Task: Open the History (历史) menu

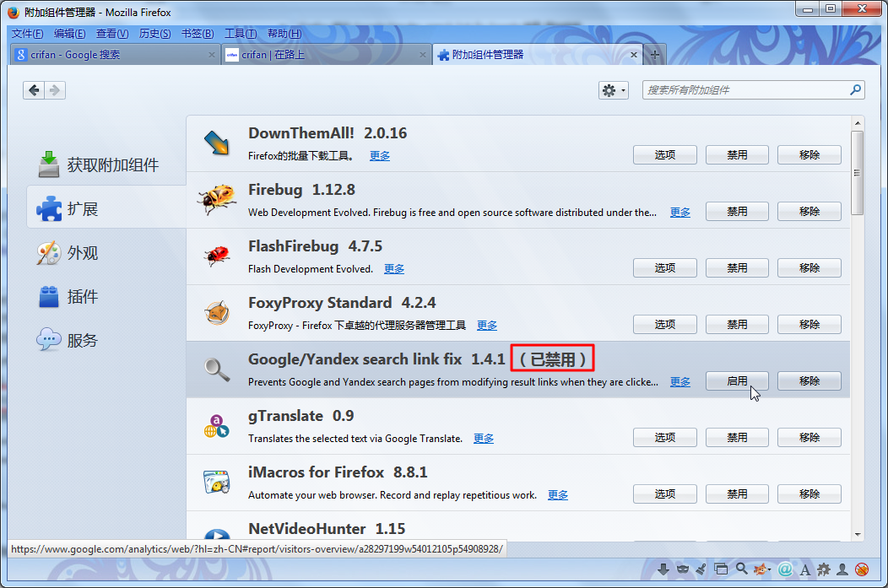Action: pos(154,34)
